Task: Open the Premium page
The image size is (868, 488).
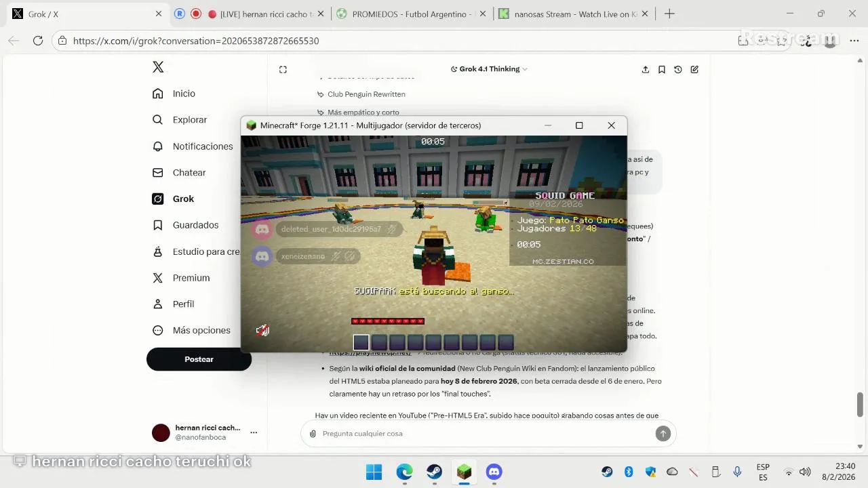Action: point(181,278)
